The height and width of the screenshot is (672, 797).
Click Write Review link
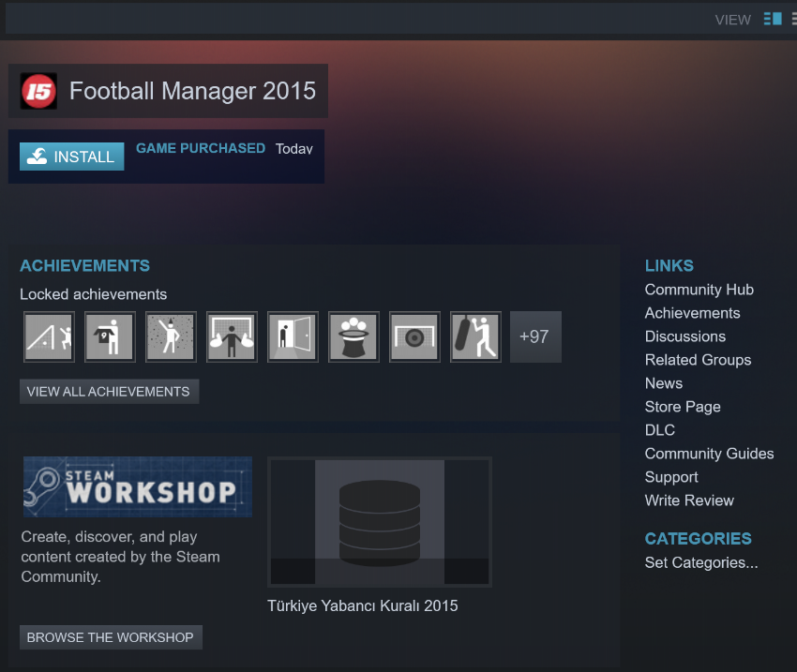689,500
